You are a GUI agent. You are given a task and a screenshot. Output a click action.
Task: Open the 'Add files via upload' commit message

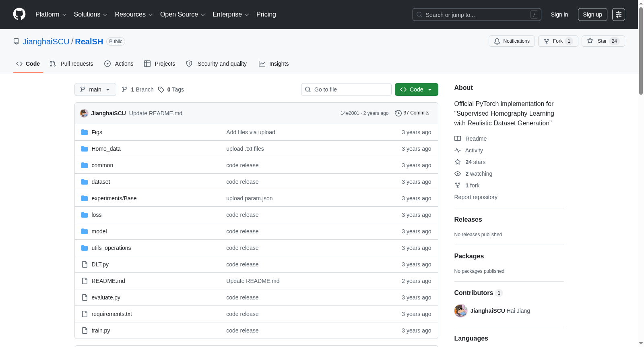[x=251, y=132]
